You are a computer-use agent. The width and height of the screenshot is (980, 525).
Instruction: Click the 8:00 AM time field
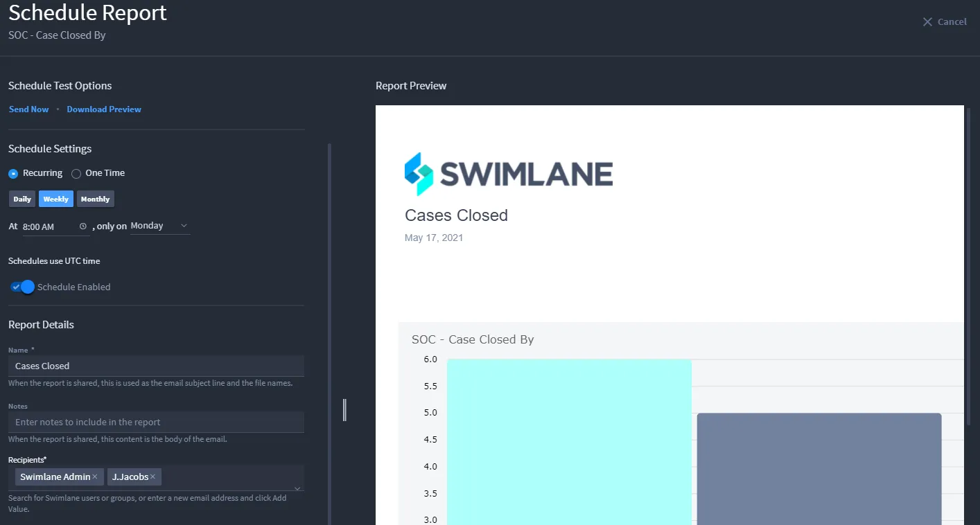(55, 226)
